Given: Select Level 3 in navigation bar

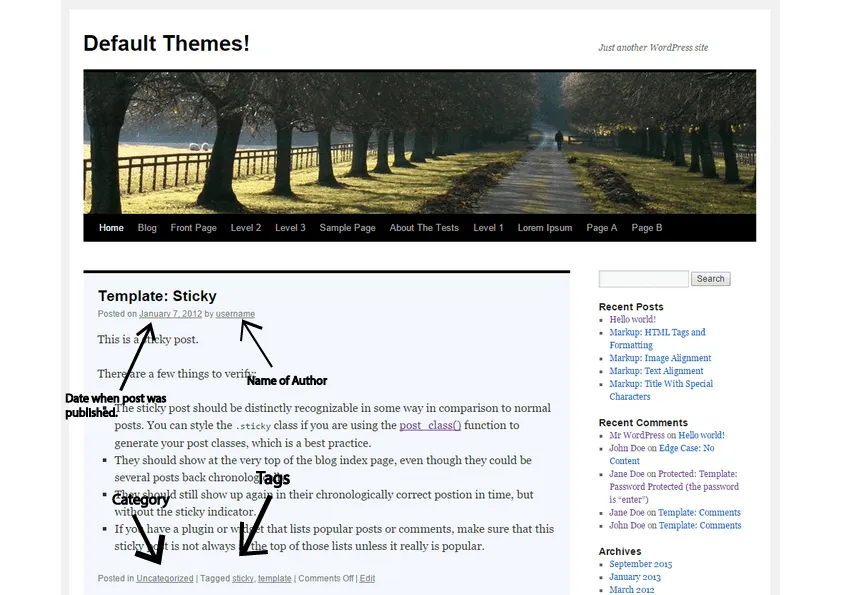Looking at the screenshot, I should coord(291,228).
